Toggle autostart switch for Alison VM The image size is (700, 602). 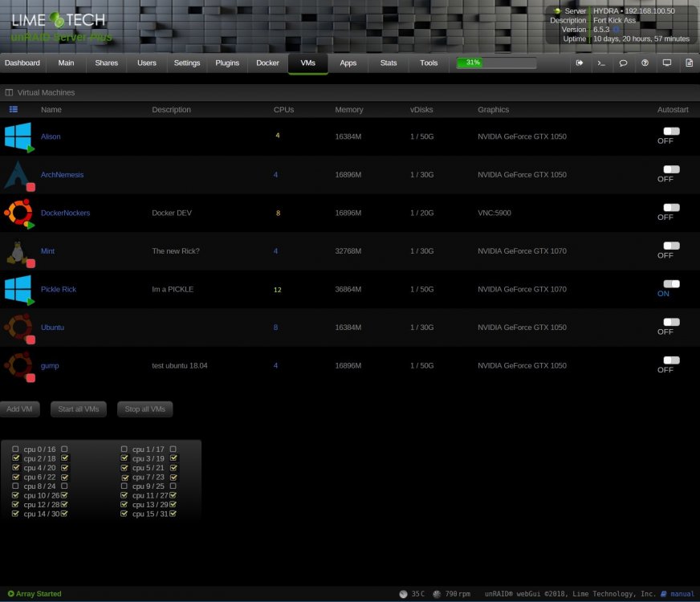(671, 131)
